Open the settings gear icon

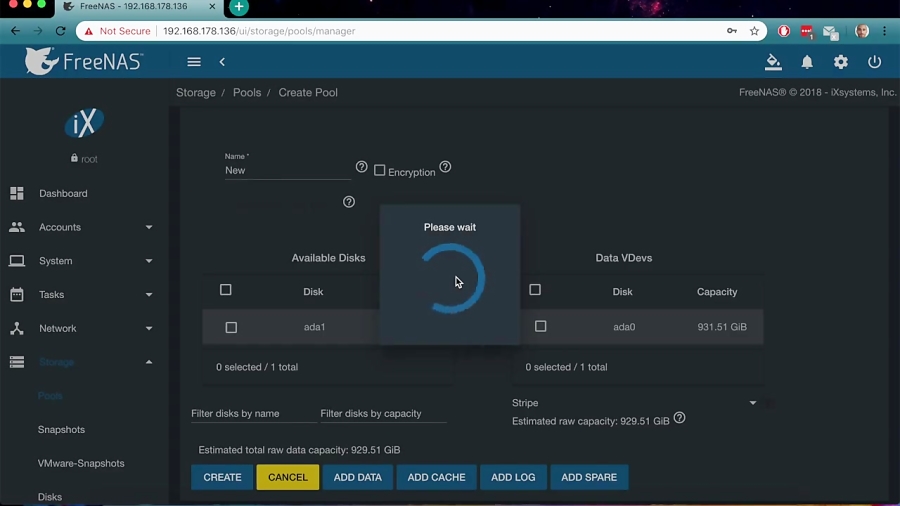click(x=841, y=62)
